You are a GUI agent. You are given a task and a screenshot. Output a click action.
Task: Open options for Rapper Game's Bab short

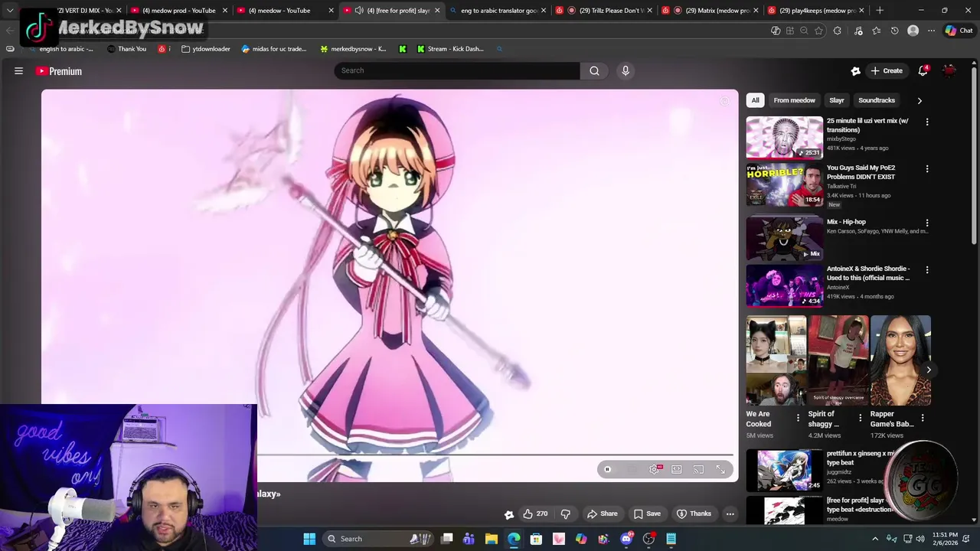pyautogui.click(x=922, y=418)
